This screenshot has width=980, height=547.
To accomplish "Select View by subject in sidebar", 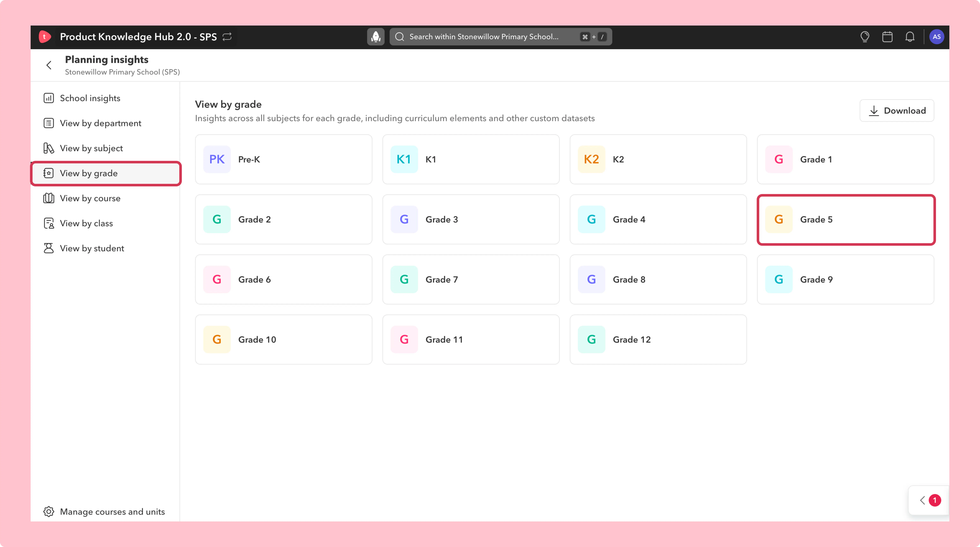I will 105,148.
